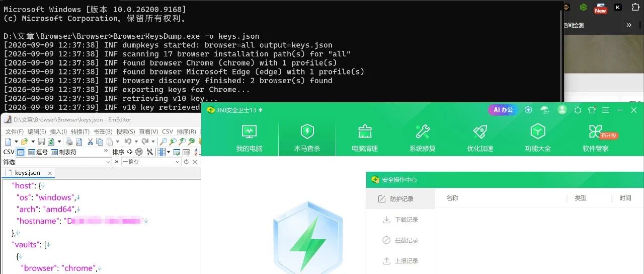Image resolution: width=644 pixels, height=274 pixels.
Task: Switch to the keys.json document tab
Action: 28,173
